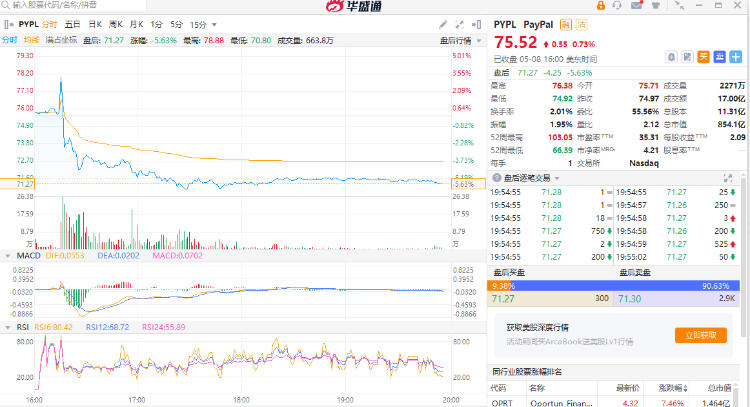The image size is (750, 407).
Task: Click 同行业股票涨幅排名 heading
Action: (x=527, y=372)
